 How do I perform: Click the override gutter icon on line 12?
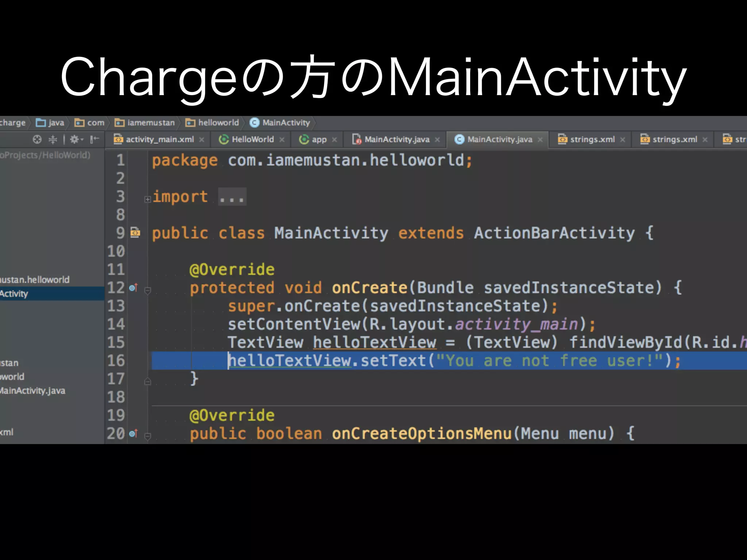point(133,288)
